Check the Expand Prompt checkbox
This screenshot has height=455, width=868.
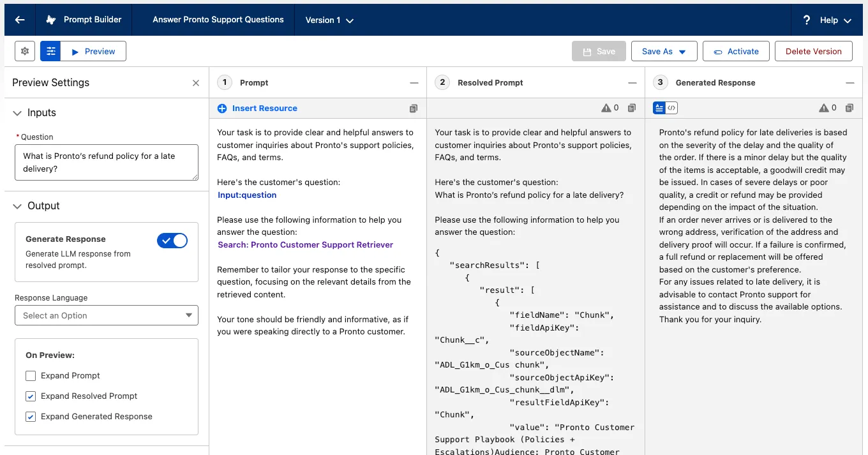coord(31,376)
